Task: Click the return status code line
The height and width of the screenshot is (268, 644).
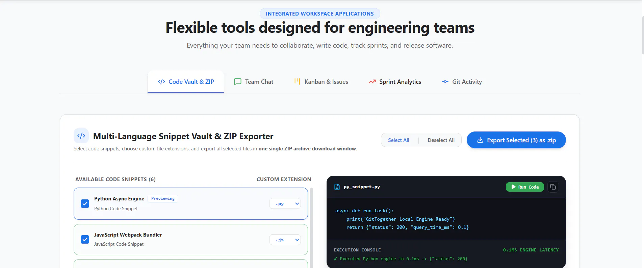Action: (x=408, y=227)
